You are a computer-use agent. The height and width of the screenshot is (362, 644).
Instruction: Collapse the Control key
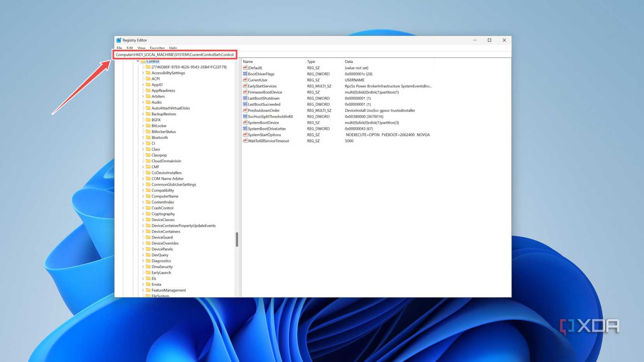138,61
